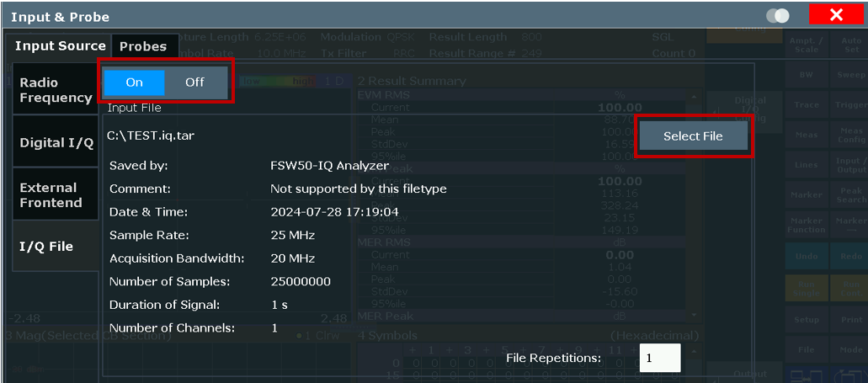Click the Run Single softkey
The width and height of the screenshot is (868, 383).
coord(807,288)
